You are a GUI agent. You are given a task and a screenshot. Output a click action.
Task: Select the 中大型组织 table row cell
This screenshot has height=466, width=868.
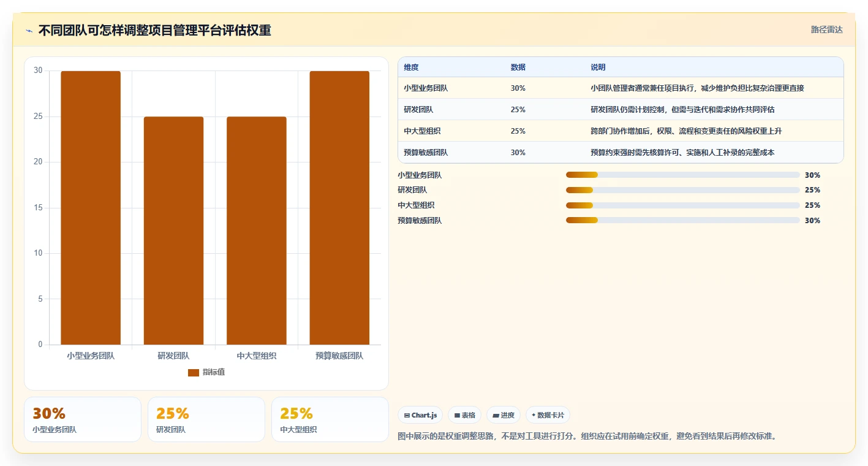point(422,131)
